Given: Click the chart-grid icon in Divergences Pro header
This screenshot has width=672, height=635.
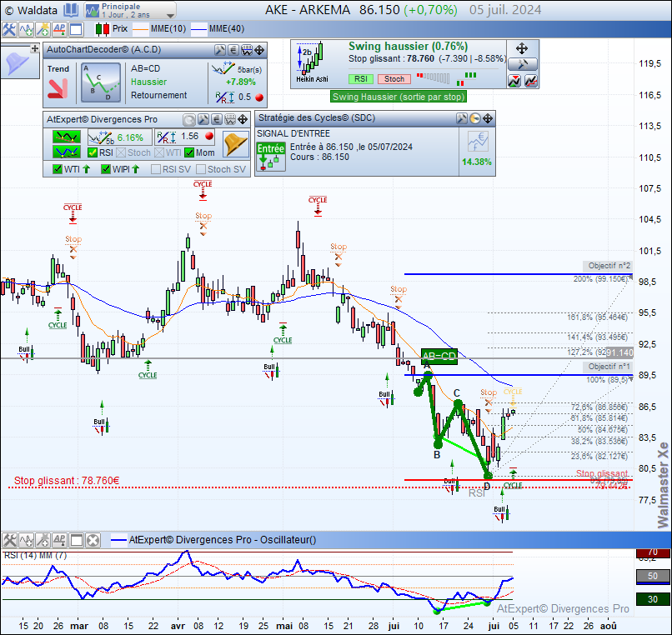Looking at the screenshot, I should (x=231, y=119).
